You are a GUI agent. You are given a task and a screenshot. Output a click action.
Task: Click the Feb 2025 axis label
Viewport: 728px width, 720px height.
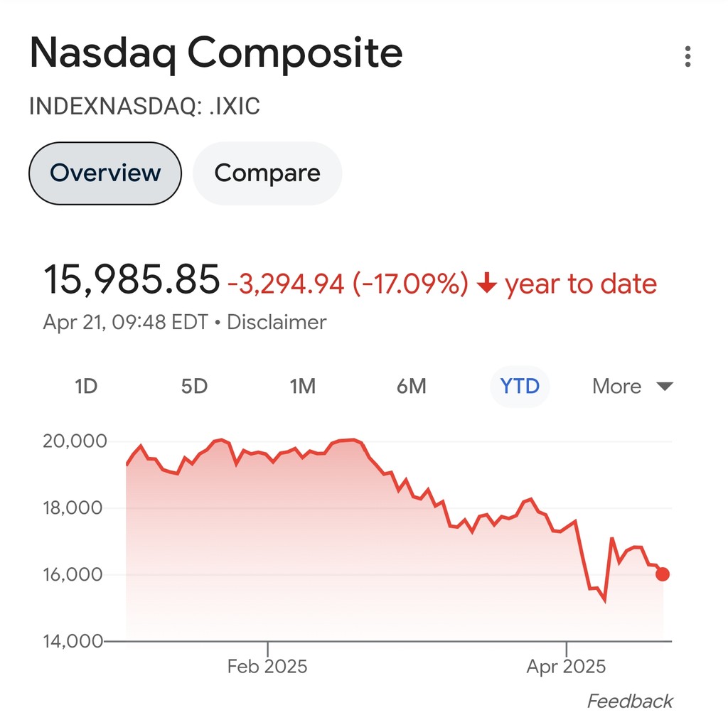[267, 667]
